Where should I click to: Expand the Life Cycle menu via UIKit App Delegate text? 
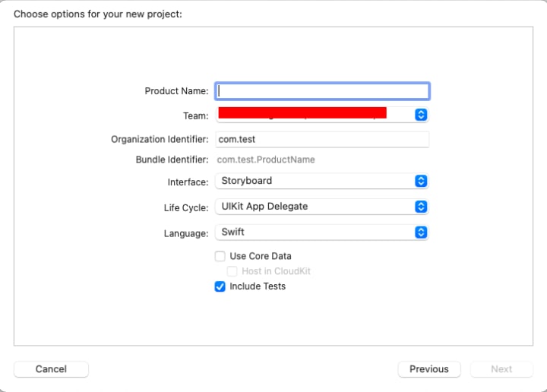tap(264, 207)
